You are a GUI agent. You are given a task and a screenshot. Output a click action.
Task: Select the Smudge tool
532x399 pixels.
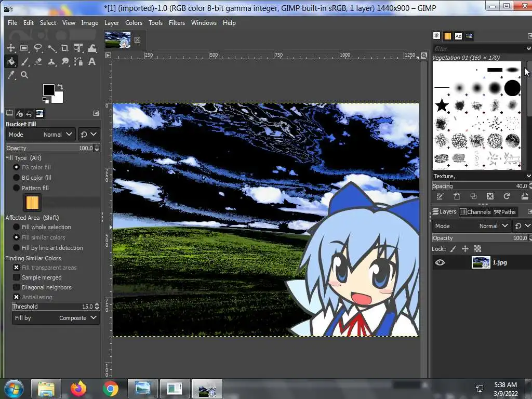(x=65, y=61)
